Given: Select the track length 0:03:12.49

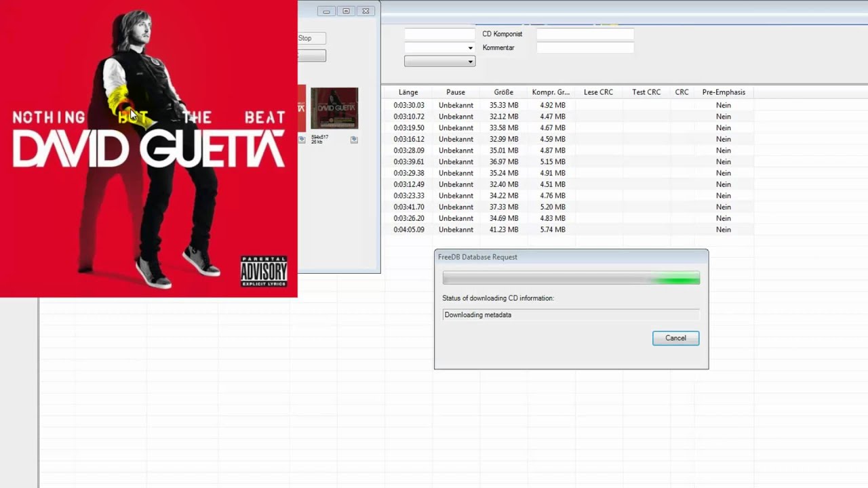Looking at the screenshot, I should pyautogui.click(x=409, y=184).
